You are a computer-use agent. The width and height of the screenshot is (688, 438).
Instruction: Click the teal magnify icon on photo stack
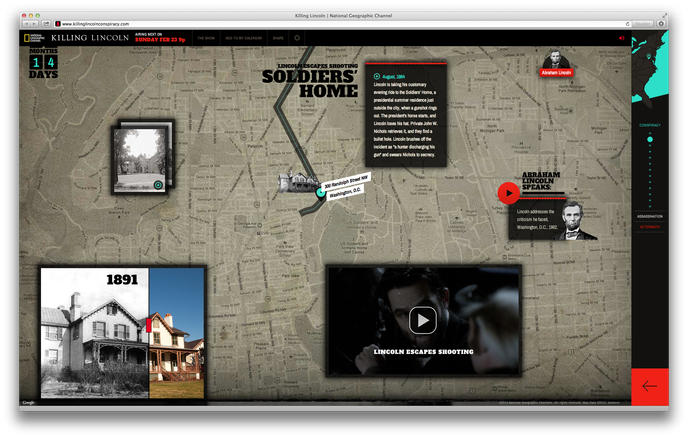(x=158, y=185)
